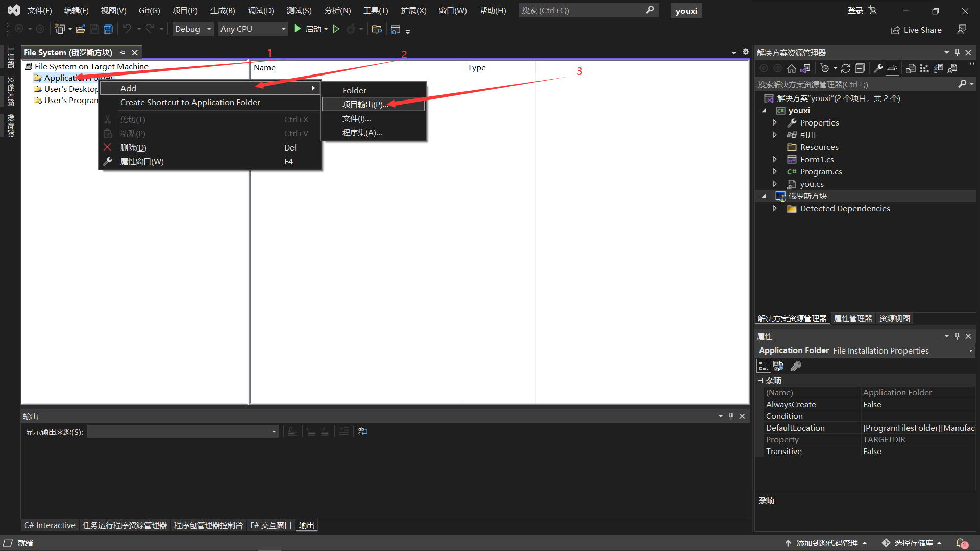Expand the Form1.cs node
The height and width of the screenshot is (551, 980).
775,159
